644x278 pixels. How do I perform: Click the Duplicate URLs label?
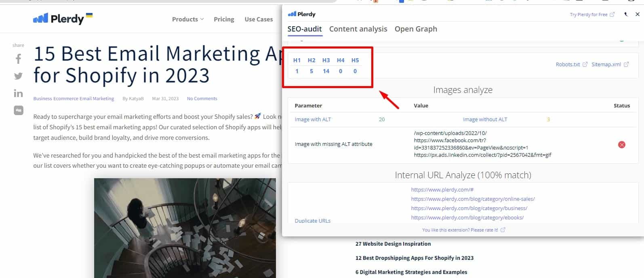coord(313,221)
